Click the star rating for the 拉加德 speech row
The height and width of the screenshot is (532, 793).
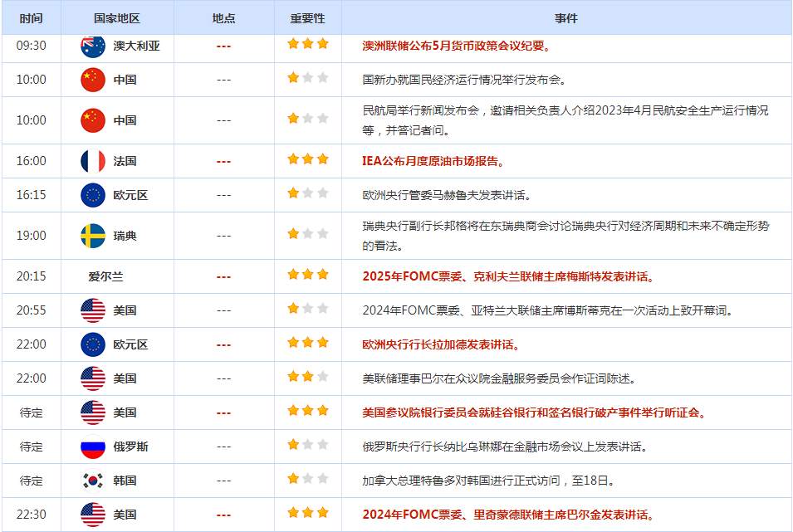(x=308, y=343)
